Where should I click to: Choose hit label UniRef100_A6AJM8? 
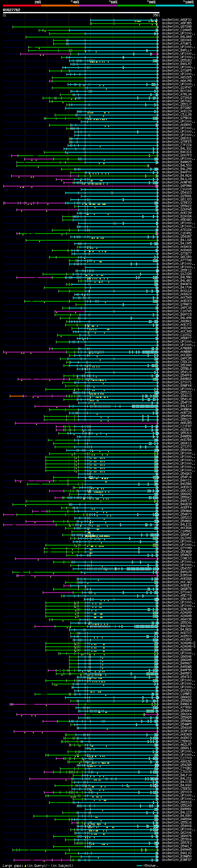tap(177, 81)
